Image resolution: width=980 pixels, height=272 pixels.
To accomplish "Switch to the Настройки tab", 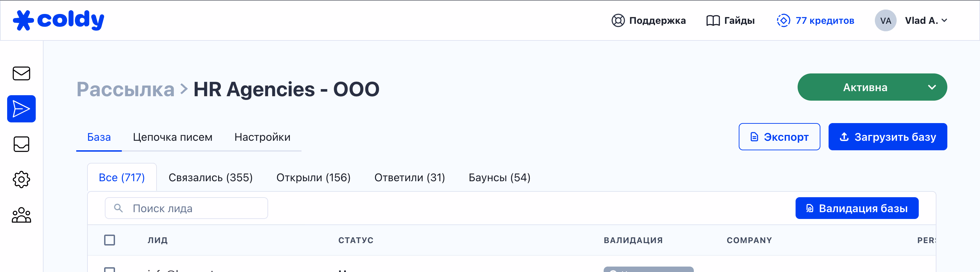I will (x=262, y=137).
